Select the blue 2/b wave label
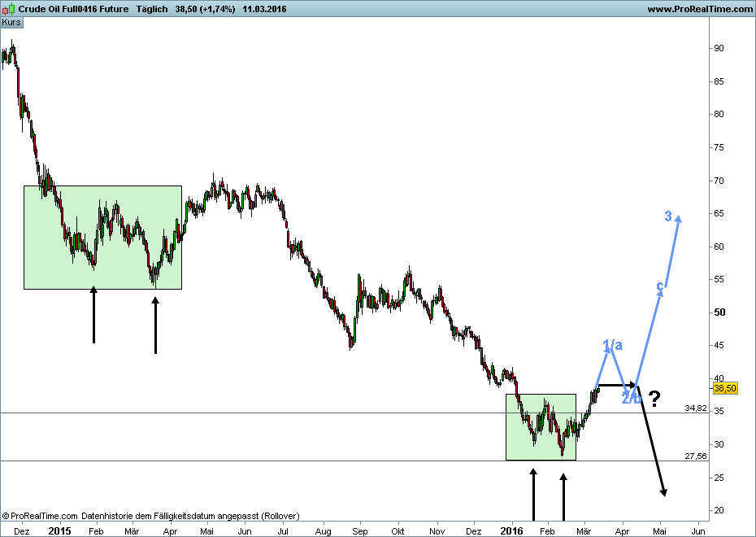Screen dimensions: 756x537 tap(631, 398)
